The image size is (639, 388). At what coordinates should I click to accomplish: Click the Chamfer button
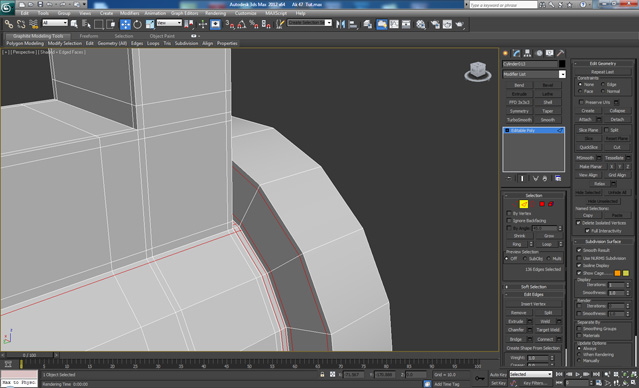pyautogui.click(x=516, y=330)
